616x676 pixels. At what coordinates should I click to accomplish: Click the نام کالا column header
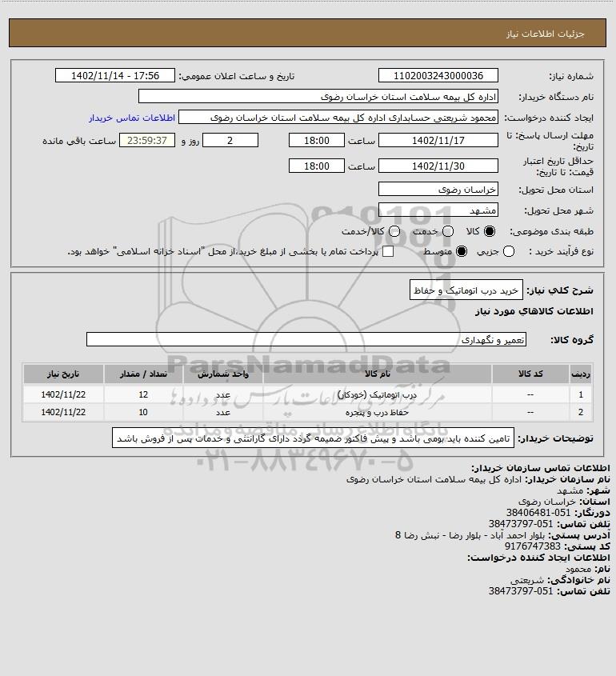pyautogui.click(x=377, y=374)
